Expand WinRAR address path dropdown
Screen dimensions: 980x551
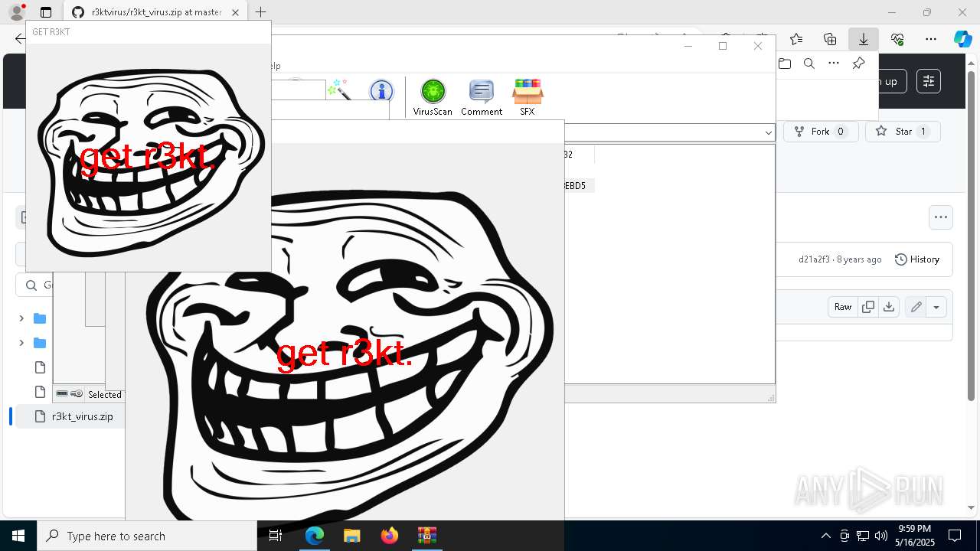pos(769,133)
